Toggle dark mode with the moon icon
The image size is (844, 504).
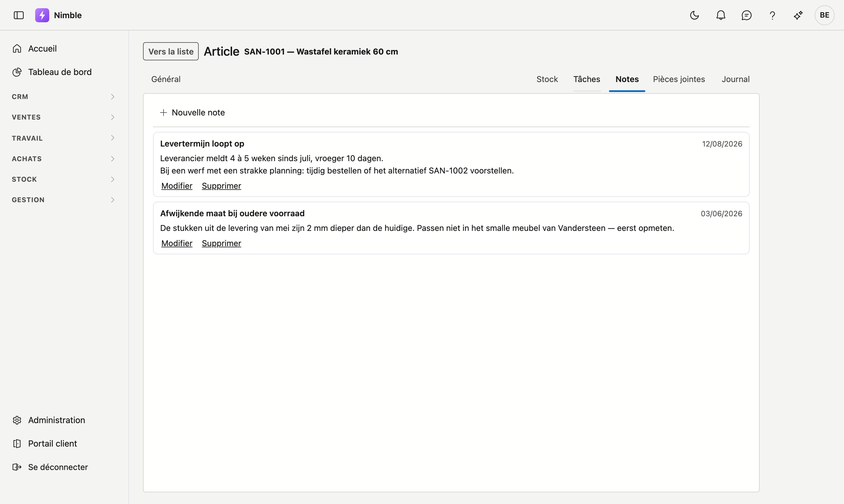coord(695,15)
